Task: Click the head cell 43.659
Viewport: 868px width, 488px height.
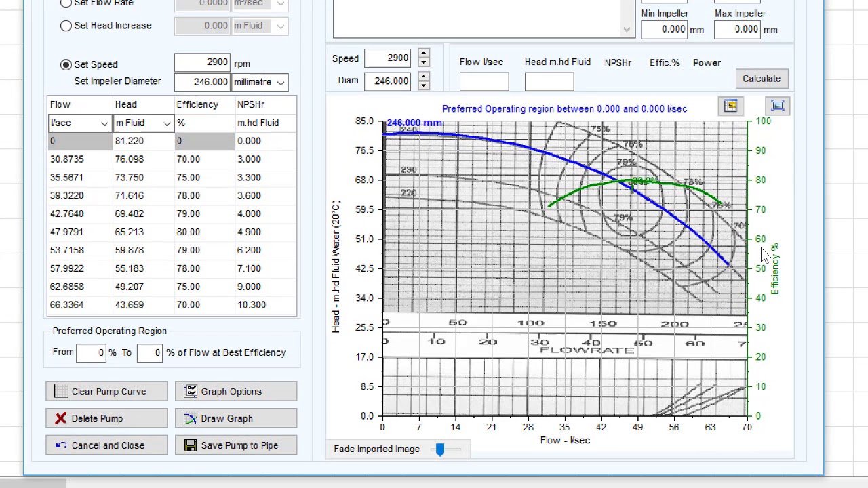Action: point(143,305)
